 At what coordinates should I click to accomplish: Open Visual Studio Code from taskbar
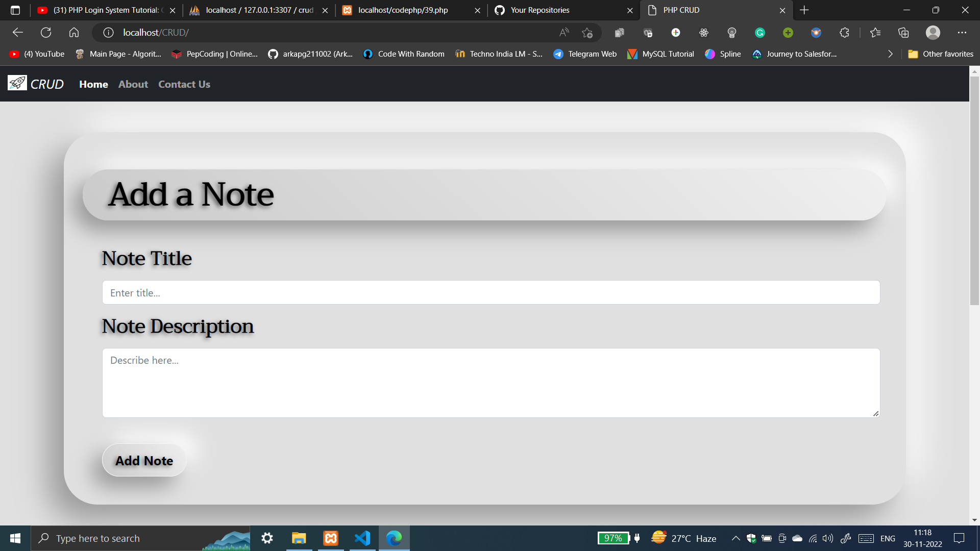(362, 538)
